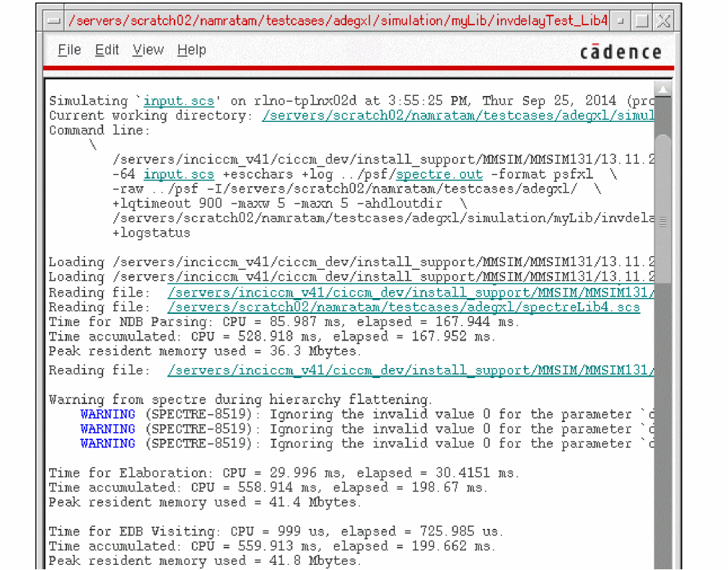Open the window menu button in title bar
Viewport: 728px width, 570px height.
point(54,20)
